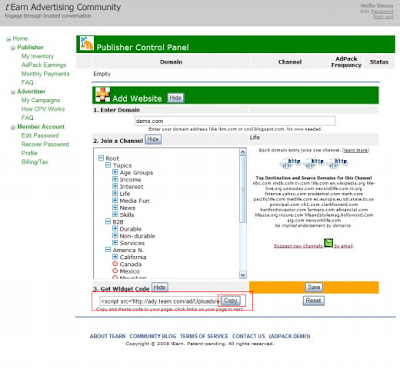Collapse the B2B tree node
This screenshot has height=369, width=400.
(x=108, y=221)
